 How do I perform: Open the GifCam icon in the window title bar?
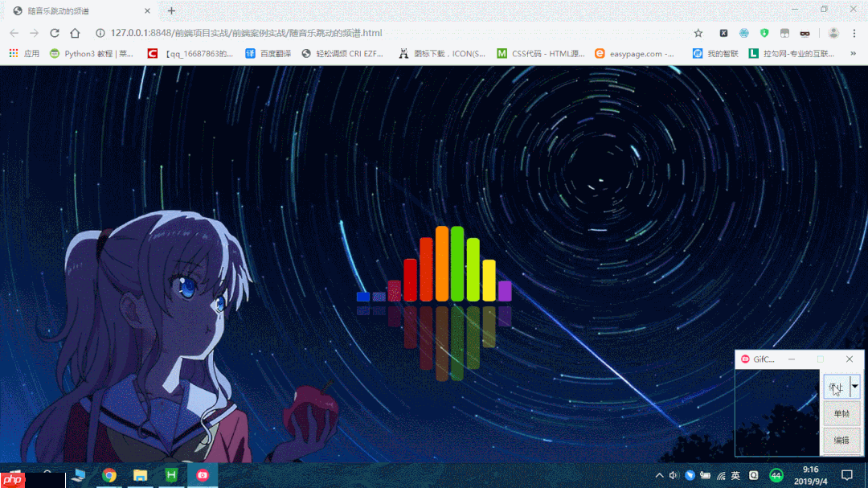point(744,359)
